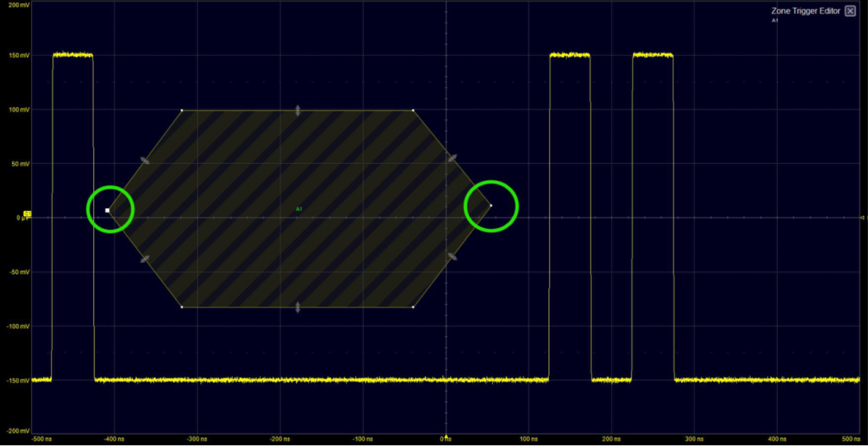The height and width of the screenshot is (446, 868).
Task: Click the yellow C1 channel ground marker
Action: coord(27,214)
